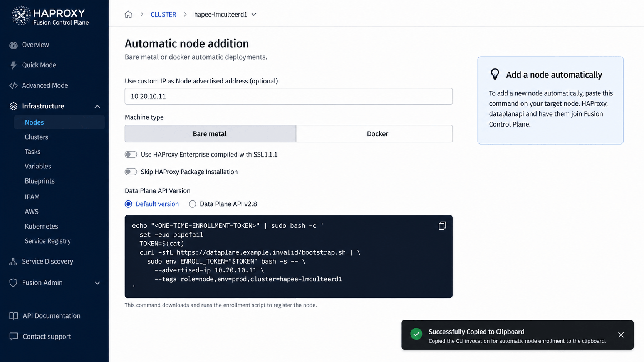This screenshot has height=362, width=644.
Task: Select the Default version radio button
Action: pyautogui.click(x=129, y=204)
